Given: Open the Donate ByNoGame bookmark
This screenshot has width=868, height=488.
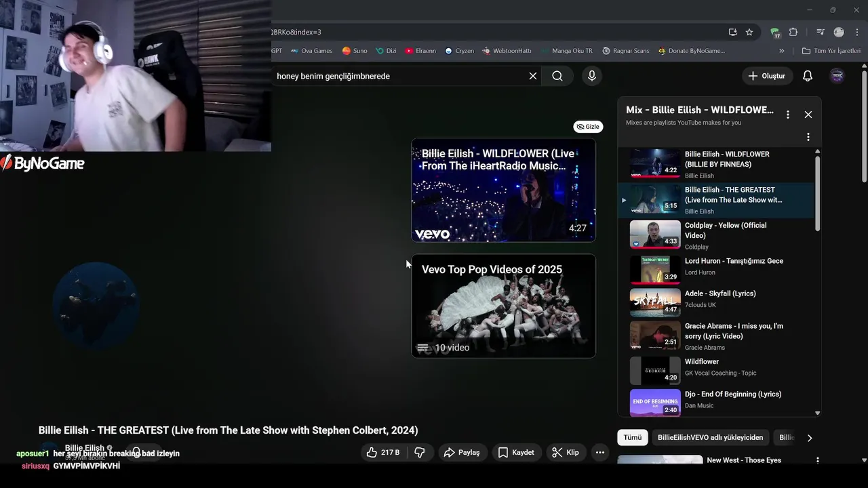Looking at the screenshot, I should [691, 51].
